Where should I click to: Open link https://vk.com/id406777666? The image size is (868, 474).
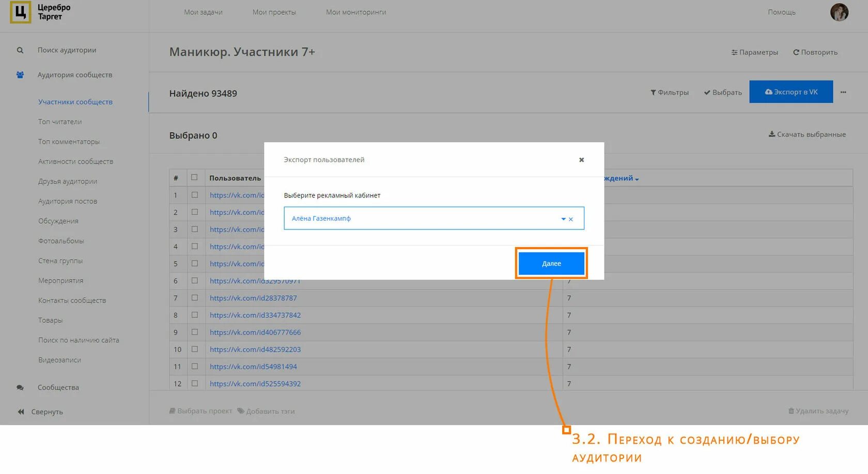pos(255,332)
